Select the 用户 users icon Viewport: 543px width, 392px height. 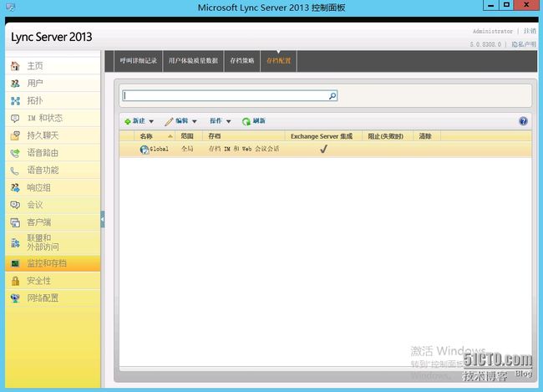[x=15, y=84]
